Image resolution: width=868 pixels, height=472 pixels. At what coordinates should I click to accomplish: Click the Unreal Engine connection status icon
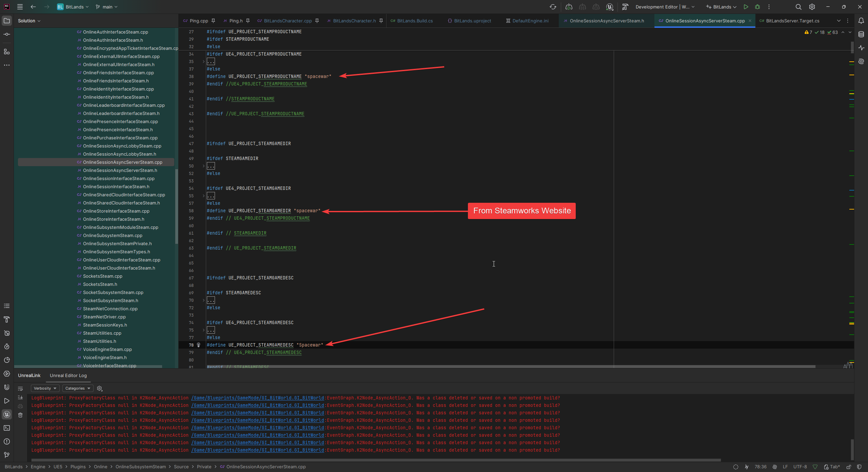(x=610, y=7)
